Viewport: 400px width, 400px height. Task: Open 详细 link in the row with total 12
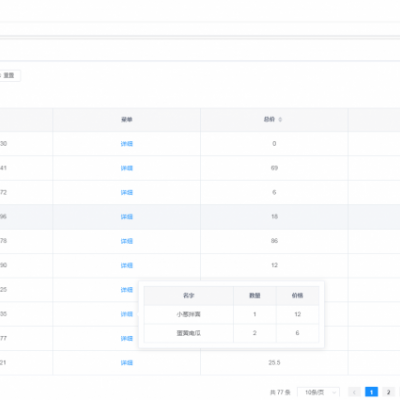pos(127,265)
